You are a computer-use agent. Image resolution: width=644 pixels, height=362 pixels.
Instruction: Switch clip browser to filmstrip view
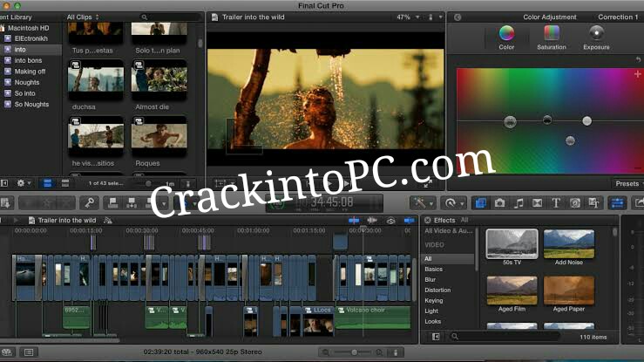[x=47, y=183]
